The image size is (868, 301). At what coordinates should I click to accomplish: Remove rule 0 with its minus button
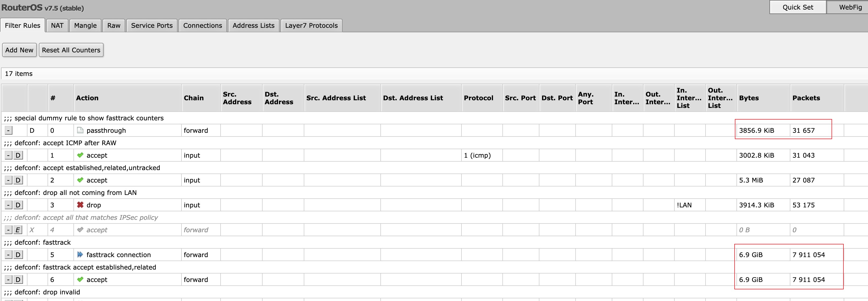point(9,130)
